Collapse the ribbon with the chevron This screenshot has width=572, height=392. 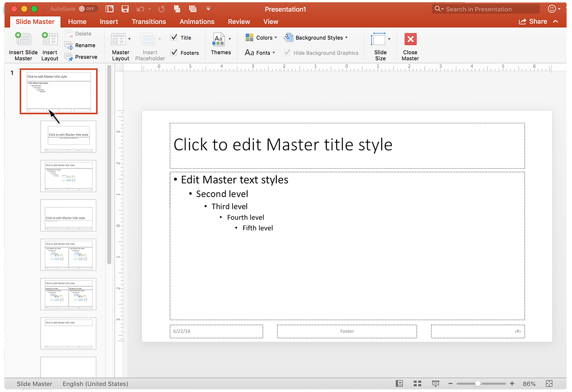tap(556, 22)
